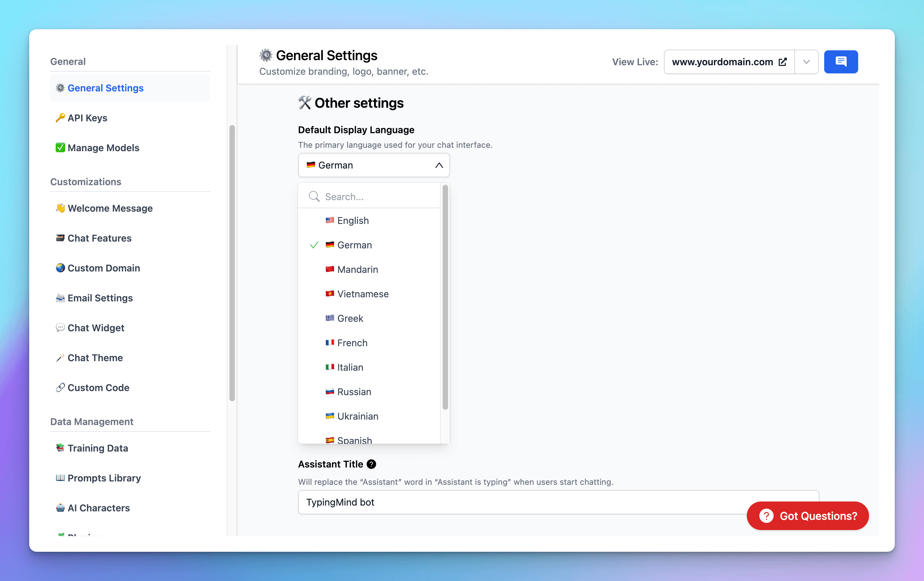
Task: Open Welcome Message in the sidebar
Action: coord(110,208)
